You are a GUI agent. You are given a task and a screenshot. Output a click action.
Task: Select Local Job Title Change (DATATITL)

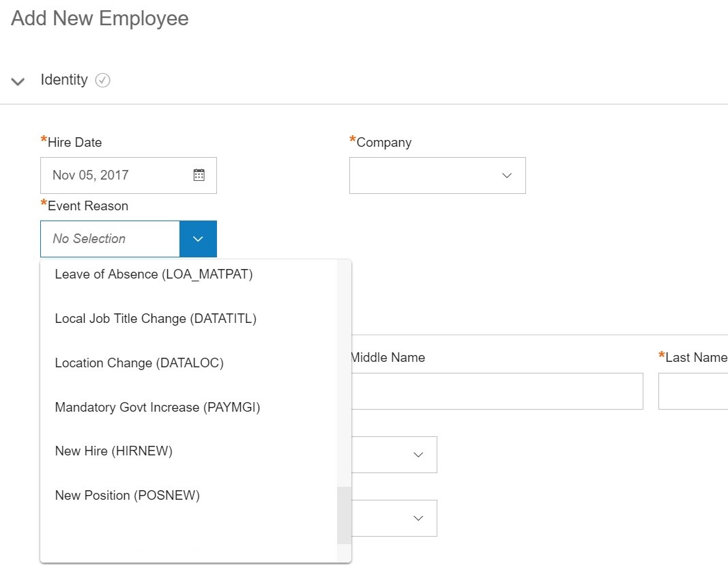156,319
